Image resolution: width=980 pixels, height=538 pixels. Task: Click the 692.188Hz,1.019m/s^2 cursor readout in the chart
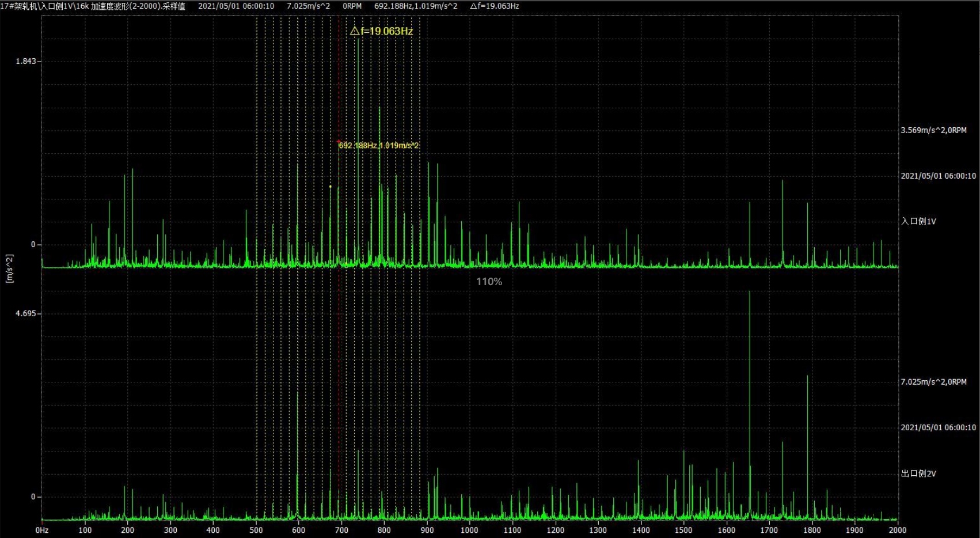(379, 146)
